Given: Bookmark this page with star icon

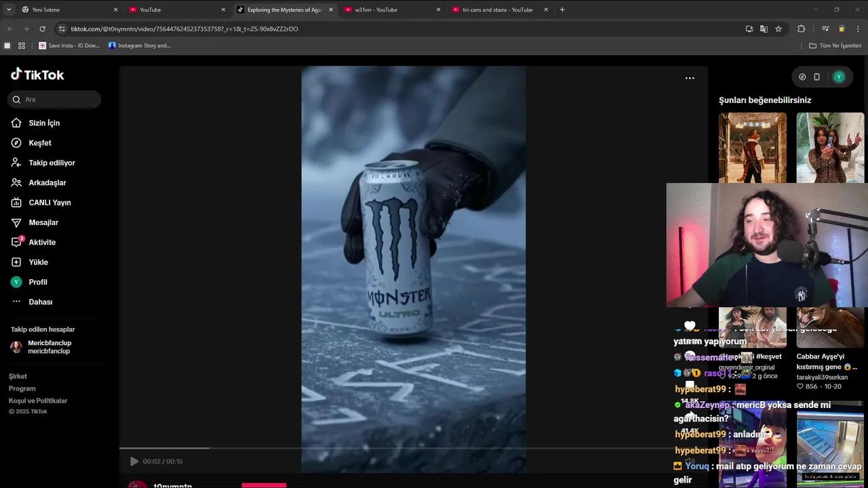Looking at the screenshot, I should tap(778, 29).
